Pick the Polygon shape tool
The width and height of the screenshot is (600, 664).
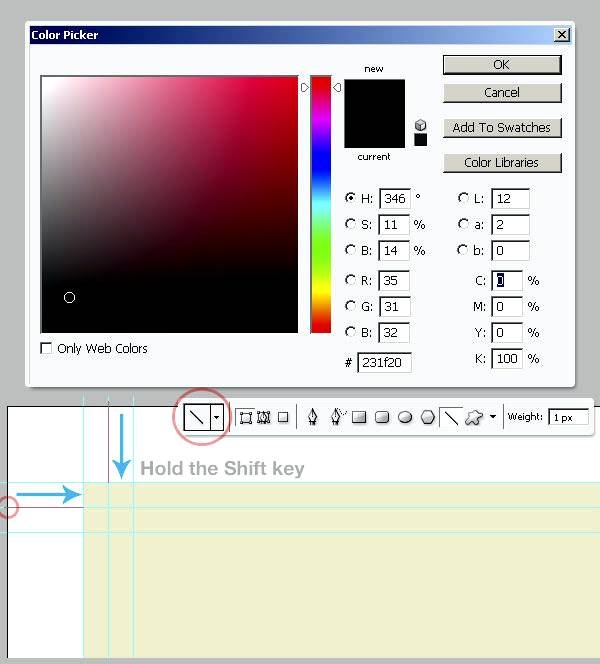point(428,418)
